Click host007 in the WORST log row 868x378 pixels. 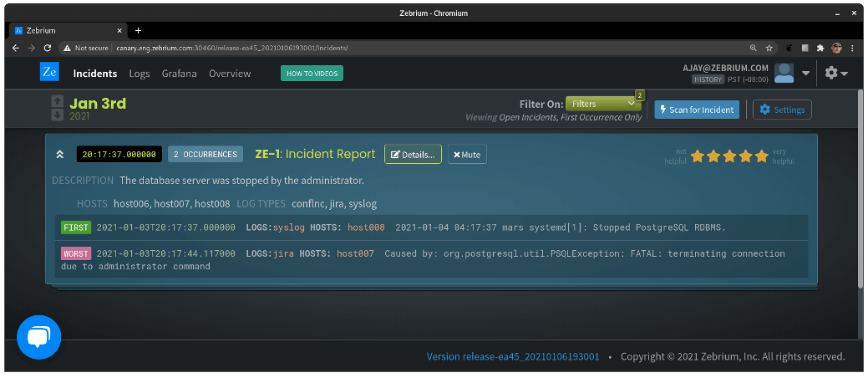tap(355, 253)
